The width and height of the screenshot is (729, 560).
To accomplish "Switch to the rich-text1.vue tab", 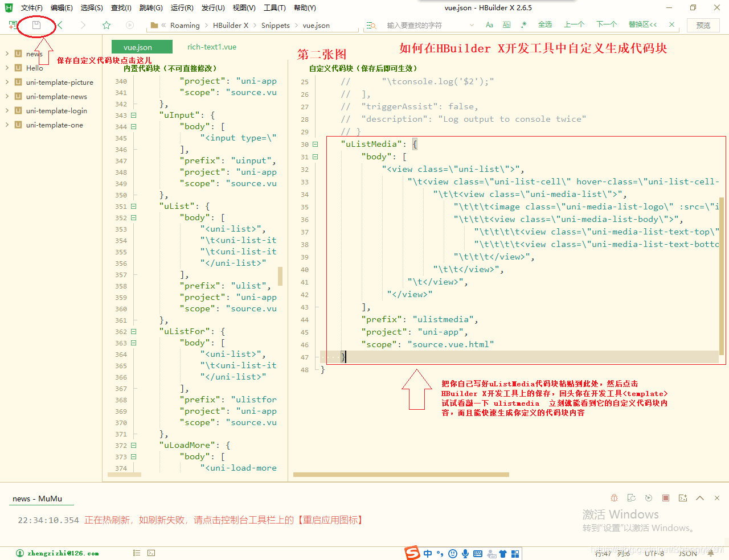I will click(x=212, y=47).
